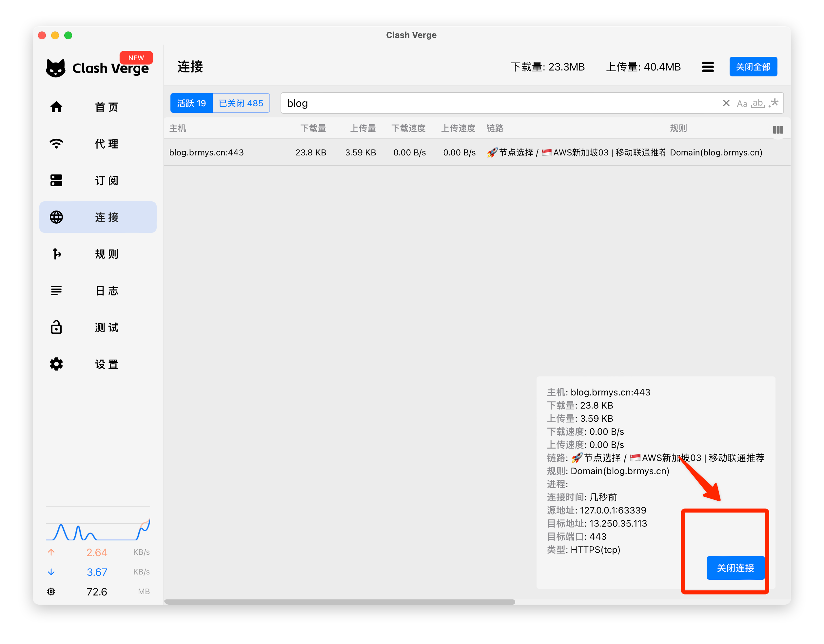Click the memory usage chip icon
The image size is (824, 644).
tap(51, 592)
